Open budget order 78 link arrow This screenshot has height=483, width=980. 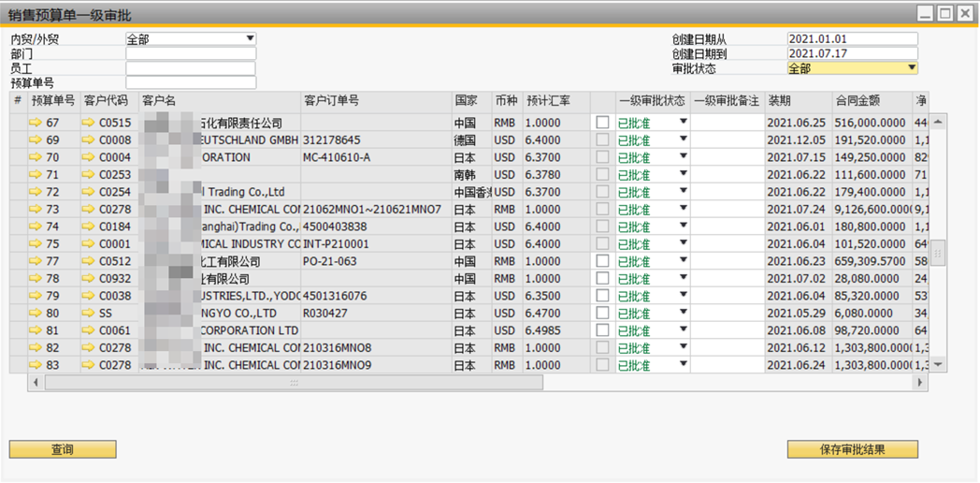pos(36,278)
